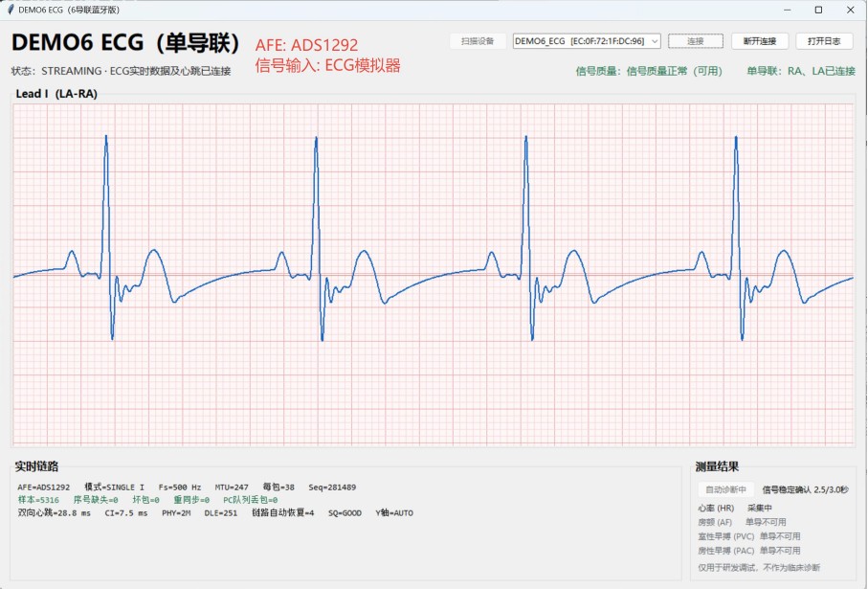The height and width of the screenshot is (589, 868).
Task: Click the MTU=247 value
Action: tap(232, 487)
